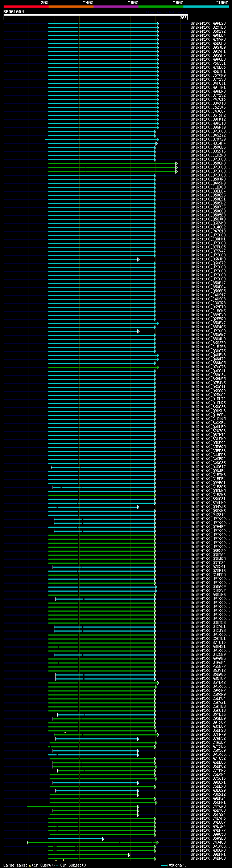The image size is (232, 868).
Task: Click the orange ~40% identity legend segment
Action: [71, 6]
